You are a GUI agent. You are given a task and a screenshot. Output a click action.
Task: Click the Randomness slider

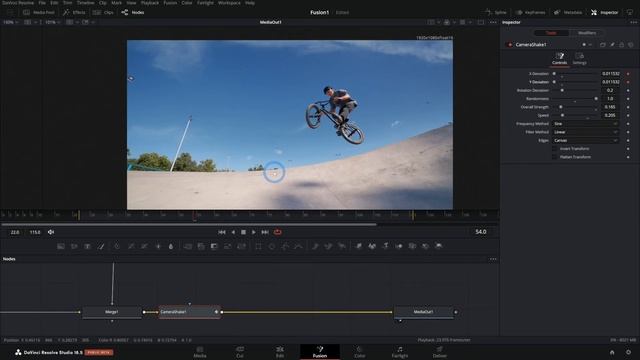[x=576, y=99]
